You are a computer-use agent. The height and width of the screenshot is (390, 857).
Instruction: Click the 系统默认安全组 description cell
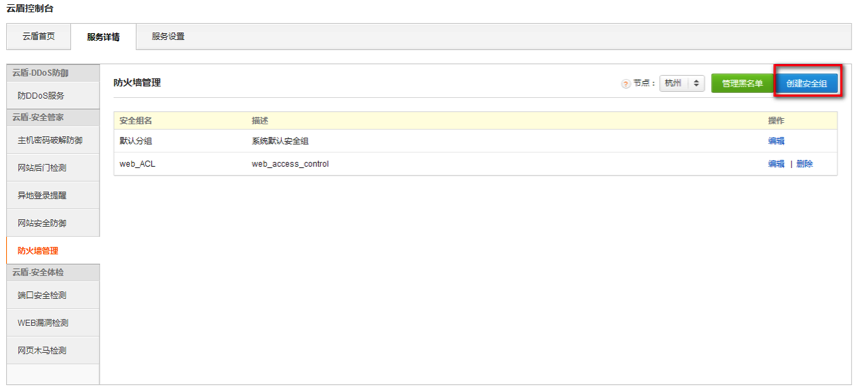pyautogui.click(x=280, y=141)
